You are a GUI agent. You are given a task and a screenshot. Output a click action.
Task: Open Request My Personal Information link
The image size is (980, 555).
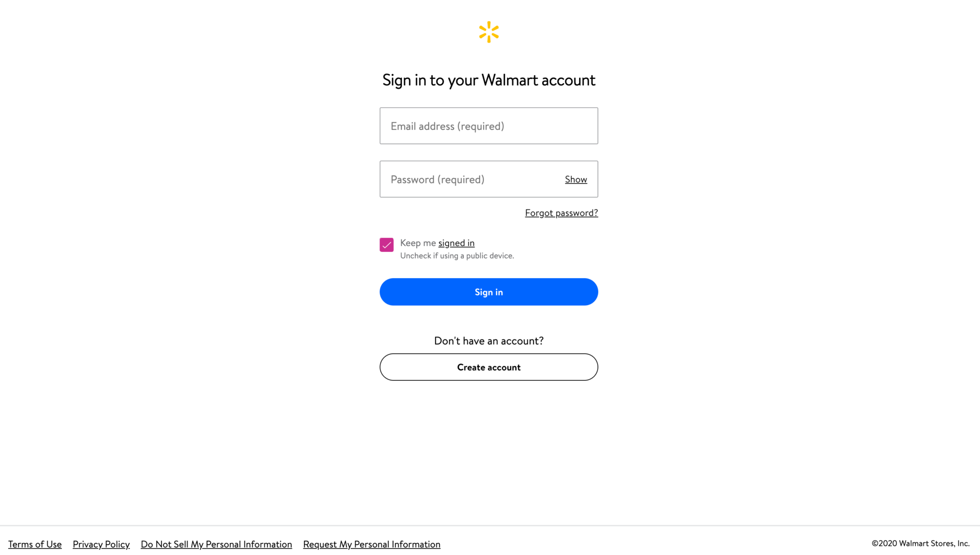[372, 544]
